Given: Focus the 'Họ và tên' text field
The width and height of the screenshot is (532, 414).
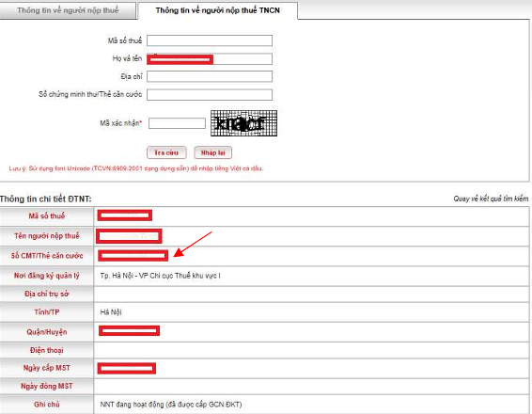Looking at the screenshot, I should click(210, 58).
